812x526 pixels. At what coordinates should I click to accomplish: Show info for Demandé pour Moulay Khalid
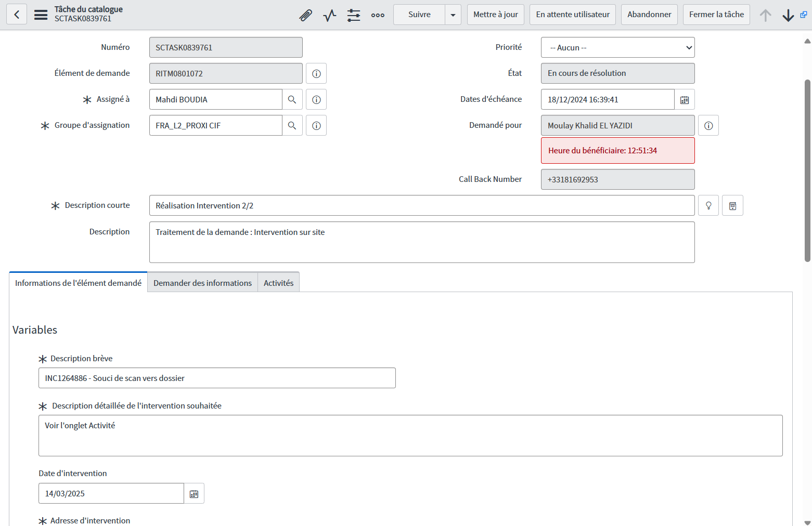[x=708, y=125]
